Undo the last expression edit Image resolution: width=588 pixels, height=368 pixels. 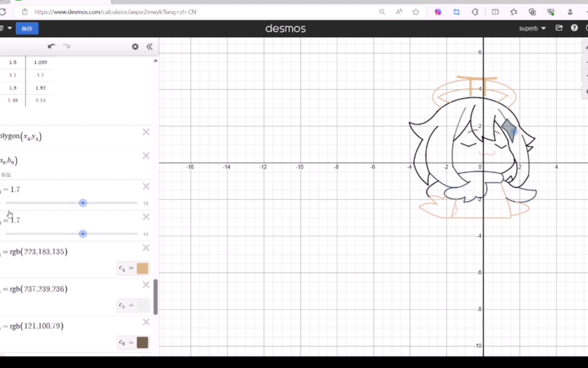click(x=52, y=46)
